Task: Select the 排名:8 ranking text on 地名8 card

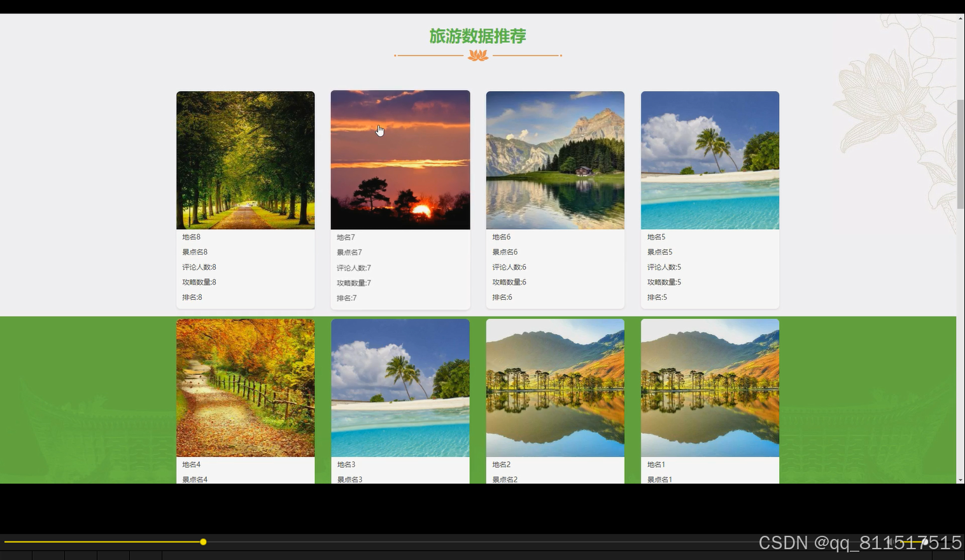Action: click(192, 297)
